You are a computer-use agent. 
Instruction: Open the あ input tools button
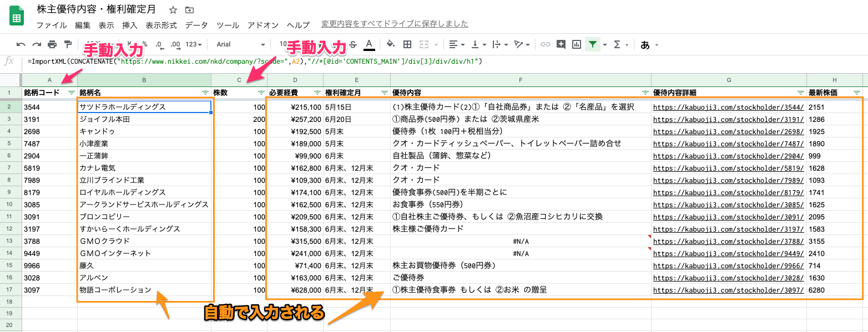click(x=645, y=44)
